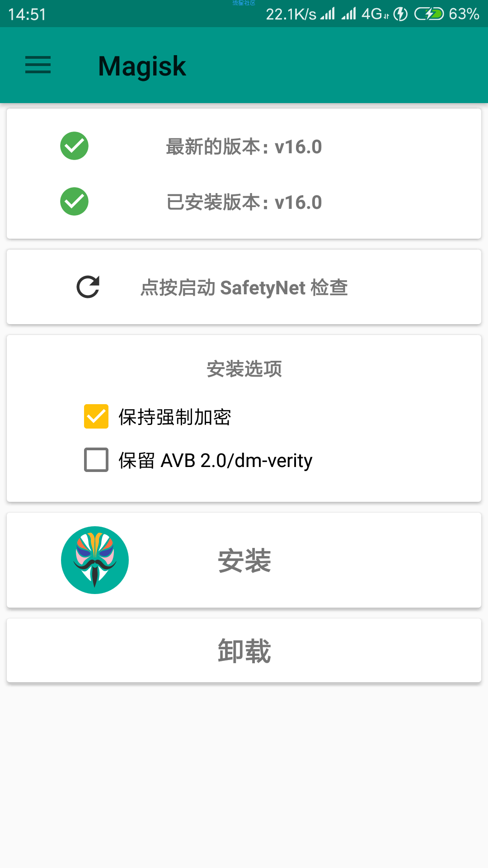Tap the 最新的版本: v16.0 text
Viewport: 488px width, 868px height.
tap(244, 147)
